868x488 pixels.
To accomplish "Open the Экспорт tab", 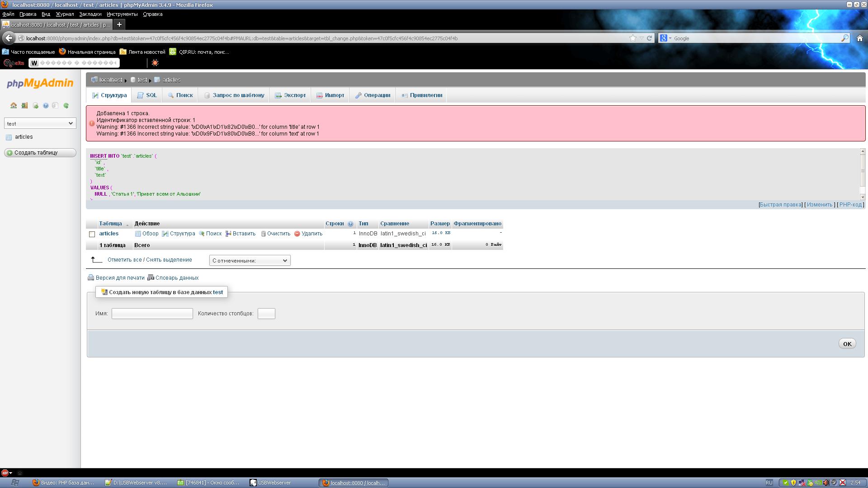I will click(x=290, y=95).
